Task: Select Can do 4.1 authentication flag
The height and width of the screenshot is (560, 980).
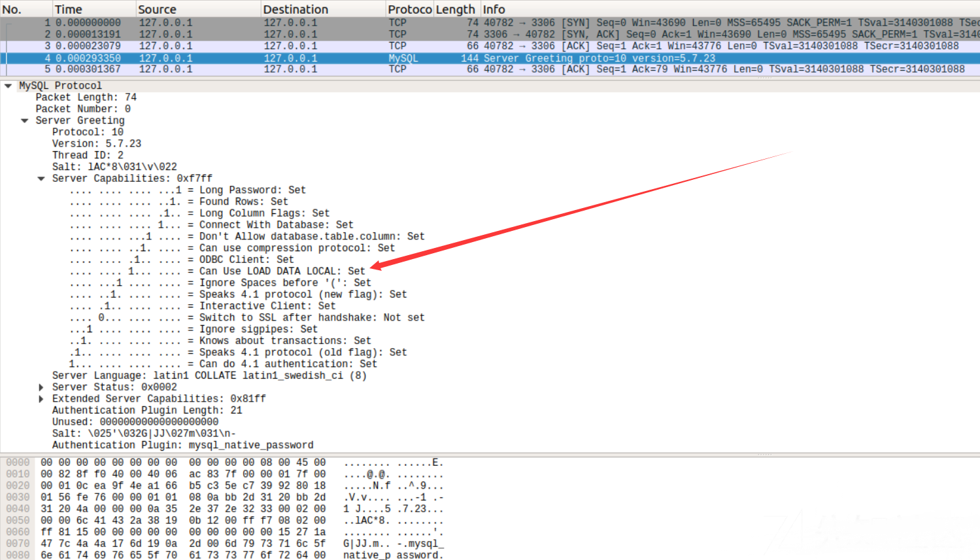Action: pyautogui.click(x=223, y=364)
